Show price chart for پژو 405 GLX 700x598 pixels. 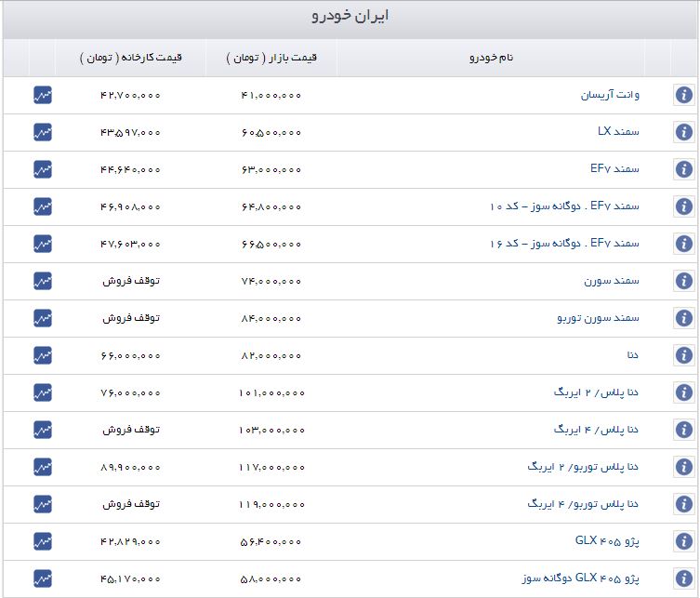(x=43, y=541)
